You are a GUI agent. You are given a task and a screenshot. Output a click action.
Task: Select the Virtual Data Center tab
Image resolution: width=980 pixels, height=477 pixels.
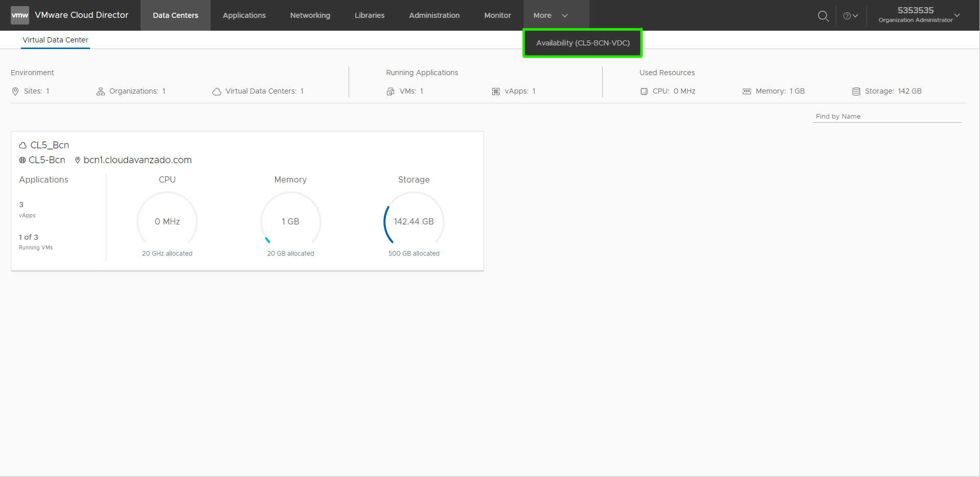(55, 40)
